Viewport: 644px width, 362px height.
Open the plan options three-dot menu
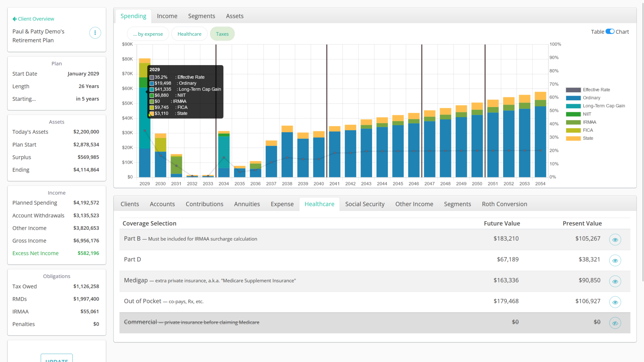pos(95,33)
